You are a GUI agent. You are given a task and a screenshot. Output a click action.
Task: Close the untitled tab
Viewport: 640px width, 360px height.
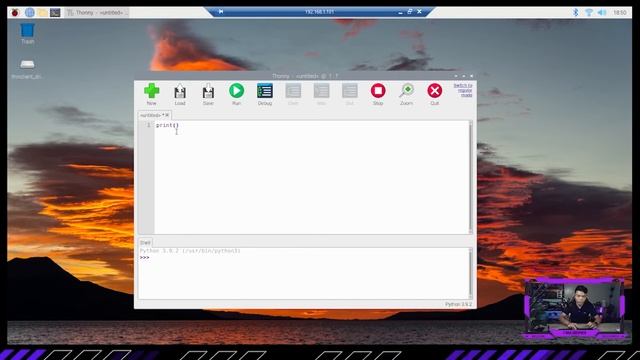coord(167,116)
